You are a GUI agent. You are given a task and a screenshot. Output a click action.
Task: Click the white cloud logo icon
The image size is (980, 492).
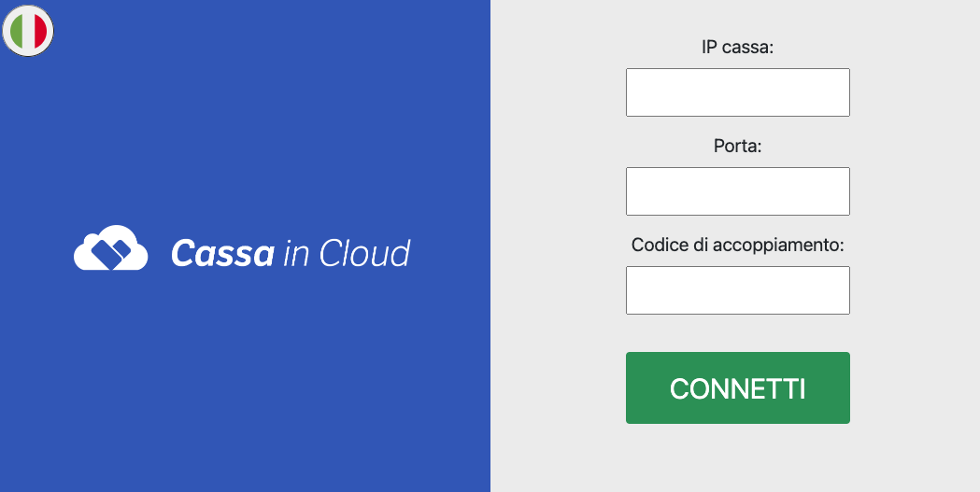click(110, 247)
